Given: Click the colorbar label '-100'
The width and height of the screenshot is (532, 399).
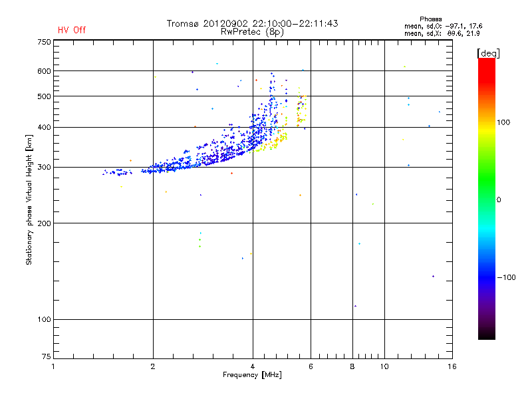Looking at the screenshot, I should pos(506,277).
